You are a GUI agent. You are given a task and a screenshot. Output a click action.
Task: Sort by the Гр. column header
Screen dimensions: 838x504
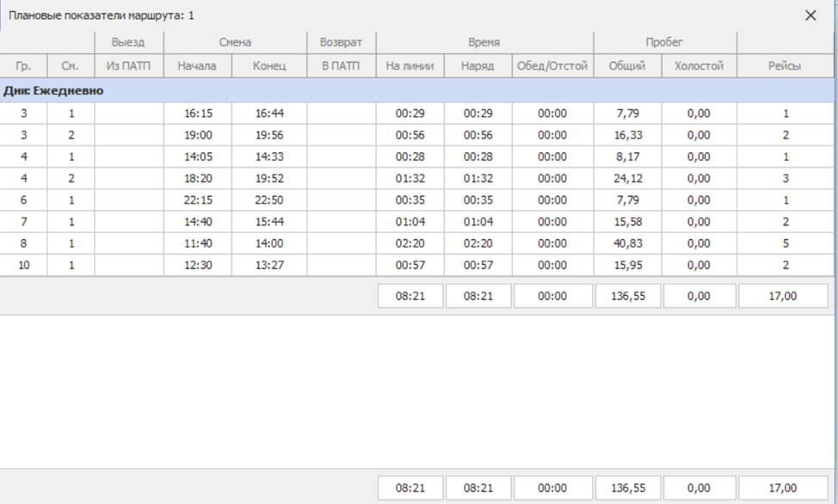23,66
